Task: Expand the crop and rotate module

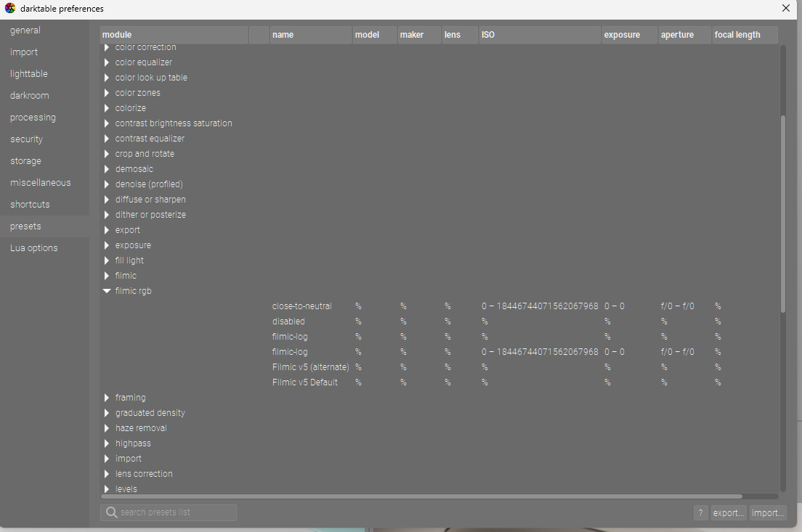Action: click(107, 154)
